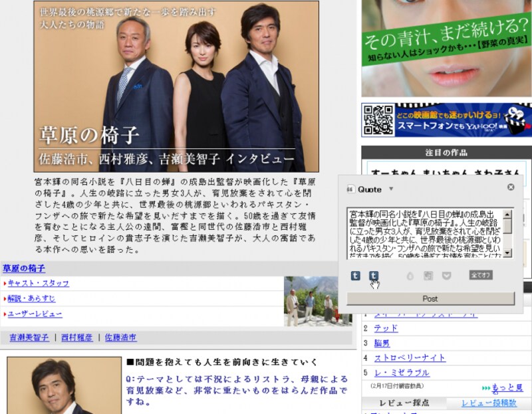Open ranking entry ストロベリーナイト
This screenshot has height=414, width=532.
pos(410,358)
